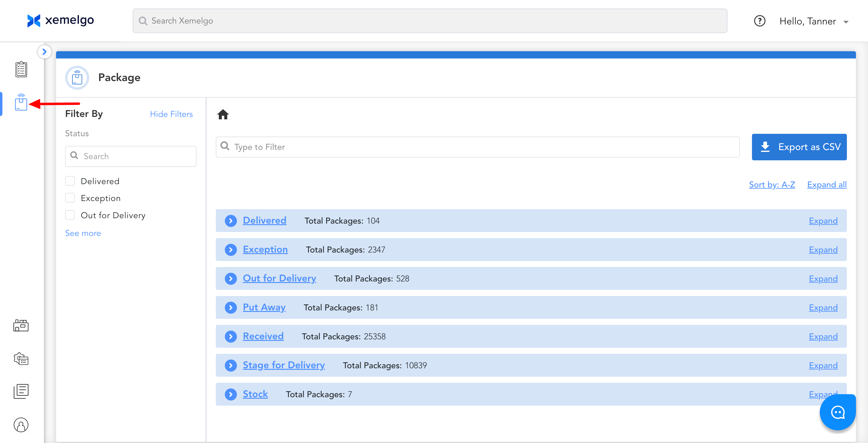Open the help question mark icon
The image size is (868, 443).
[x=759, y=21]
